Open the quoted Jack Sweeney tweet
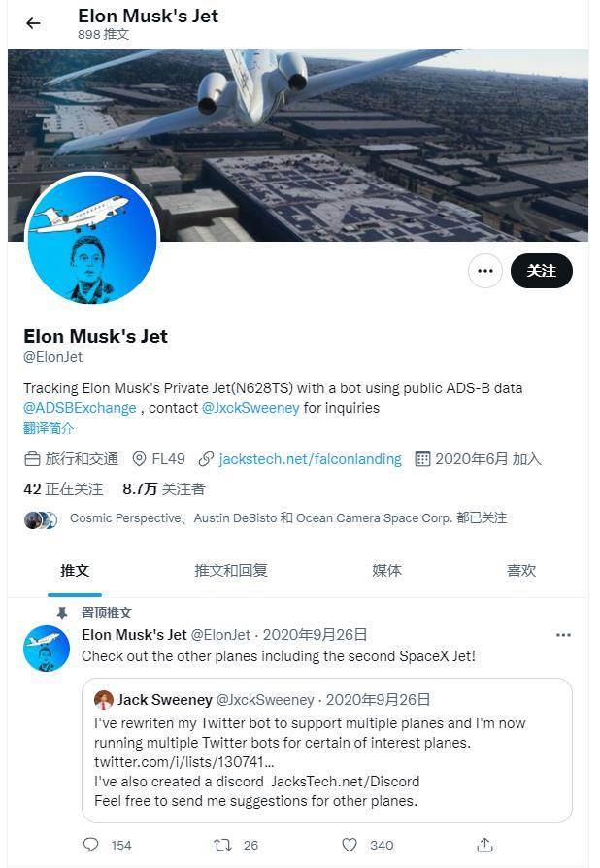 click(x=327, y=751)
